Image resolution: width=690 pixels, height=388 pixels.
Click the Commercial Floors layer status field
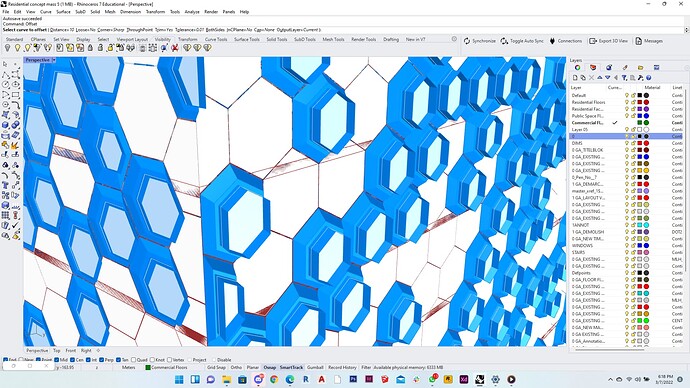coord(167,367)
